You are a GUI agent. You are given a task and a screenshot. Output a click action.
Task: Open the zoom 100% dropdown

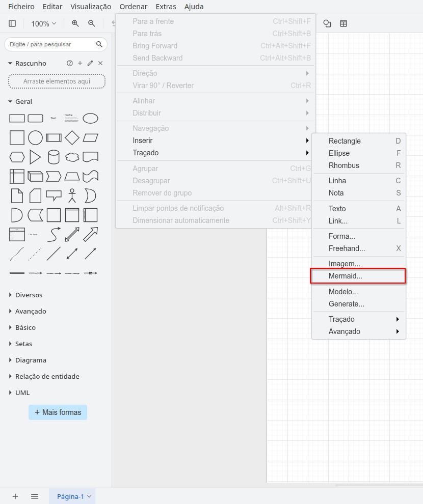coord(43,23)
